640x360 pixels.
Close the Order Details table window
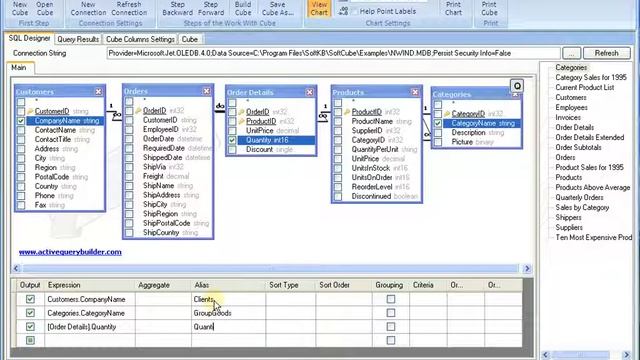[x=309, y=92]
